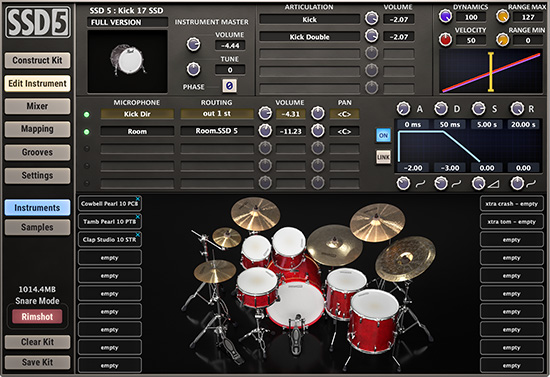Remove Cowbell Pearl 10 PCB with X icon
This screenshot has height=377, width=550.
(138, 199)
